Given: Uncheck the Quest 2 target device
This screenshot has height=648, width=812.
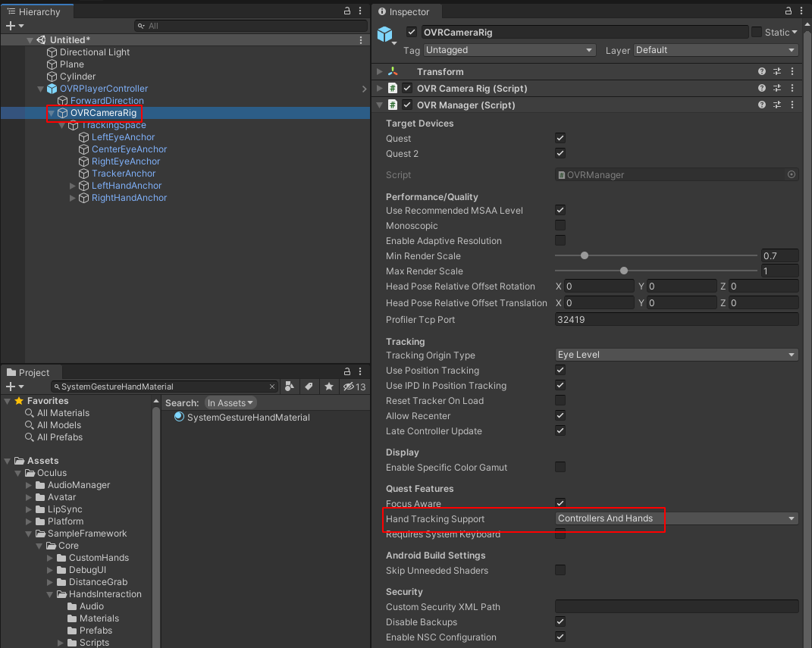Looking at the screenshot, I should 560,154.
